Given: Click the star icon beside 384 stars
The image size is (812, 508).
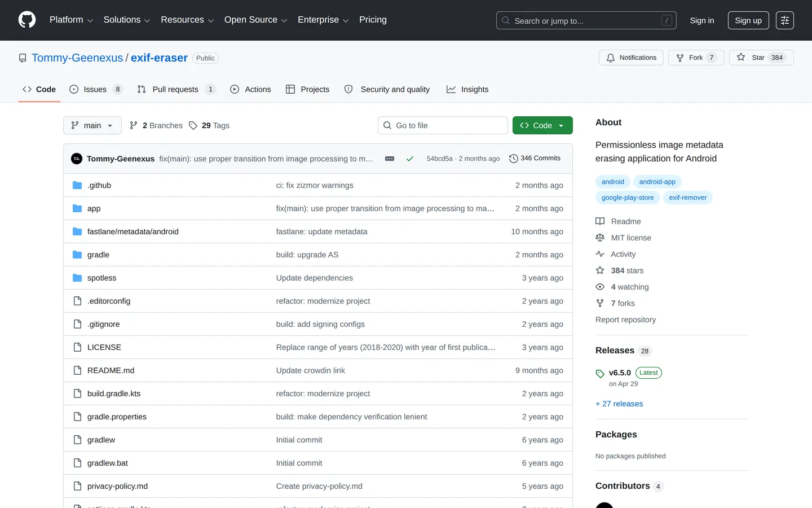Looking at the screenshot, I should coord(600,270).
